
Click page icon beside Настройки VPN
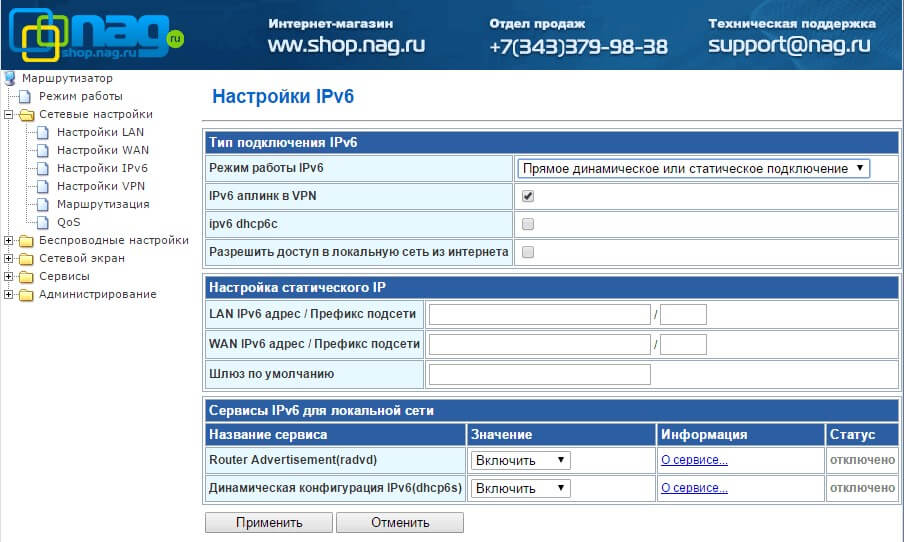point(43,186)
